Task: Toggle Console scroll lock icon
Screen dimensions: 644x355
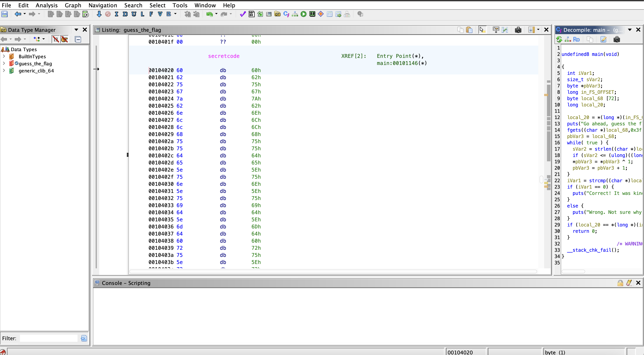Action: (x=620, y=283)
